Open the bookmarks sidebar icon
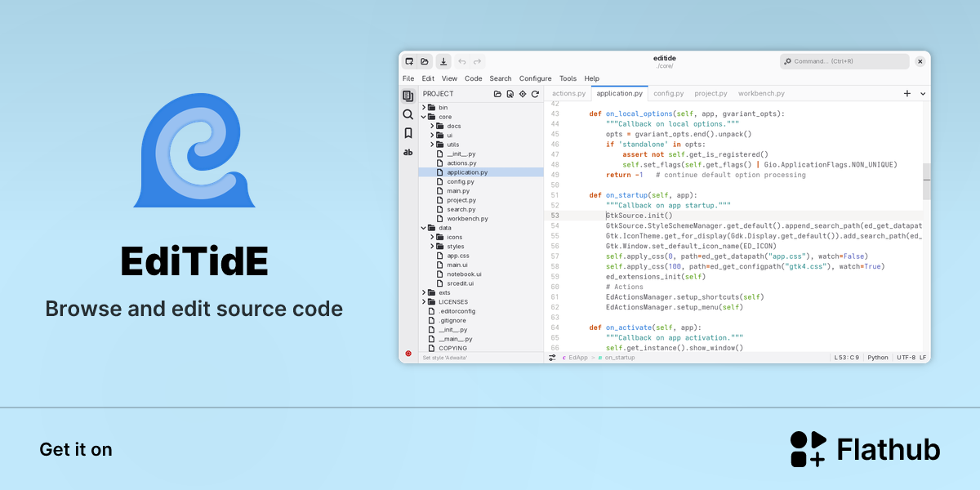 pos(408,133)
